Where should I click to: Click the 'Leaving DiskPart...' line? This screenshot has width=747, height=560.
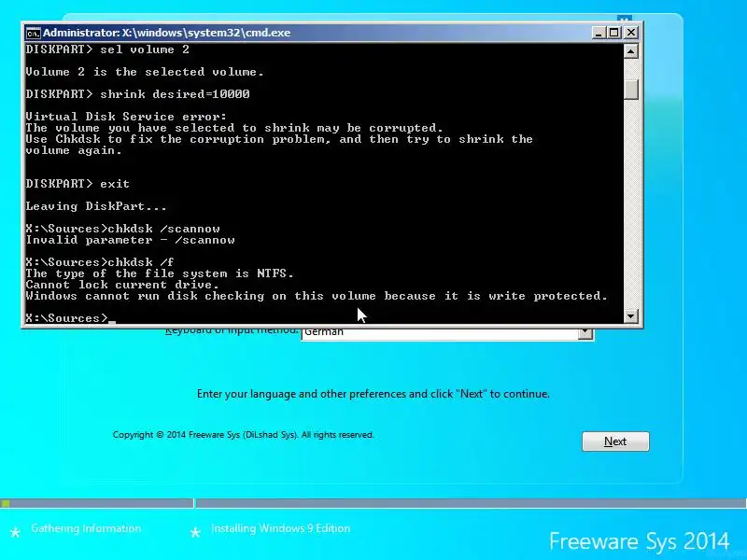point(96,206)
